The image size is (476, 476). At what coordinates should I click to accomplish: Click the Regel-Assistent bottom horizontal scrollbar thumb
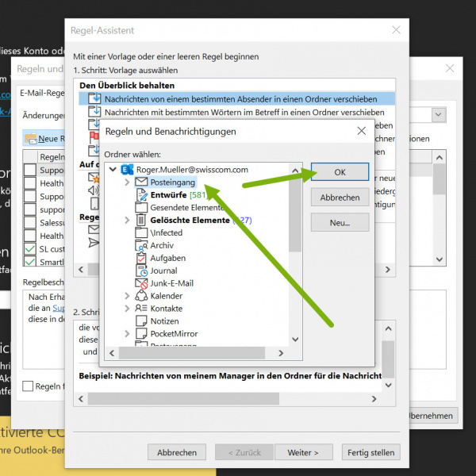coord(183,398)
